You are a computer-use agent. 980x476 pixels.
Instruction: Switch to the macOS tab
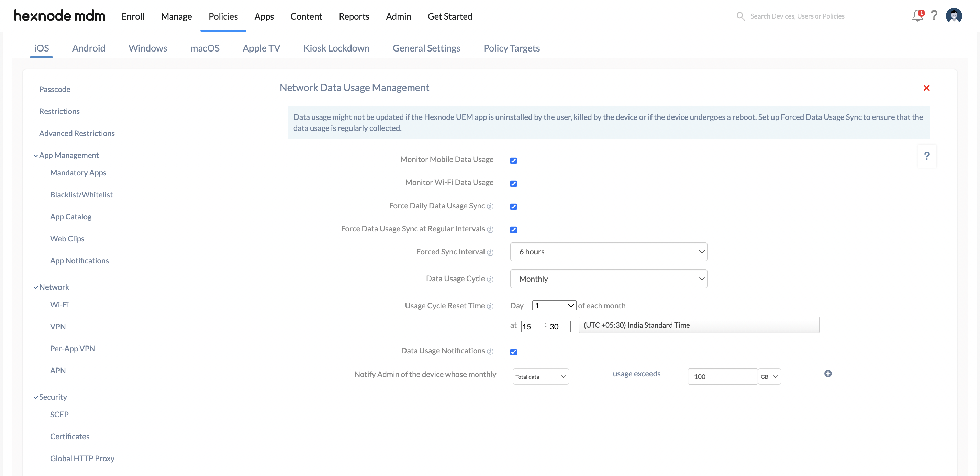pos(205,48)
